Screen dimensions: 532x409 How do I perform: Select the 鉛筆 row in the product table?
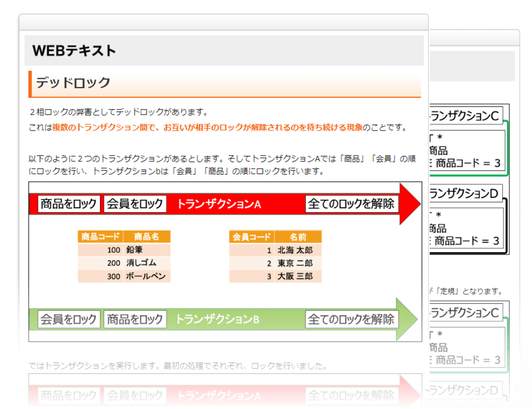point(123,249)
